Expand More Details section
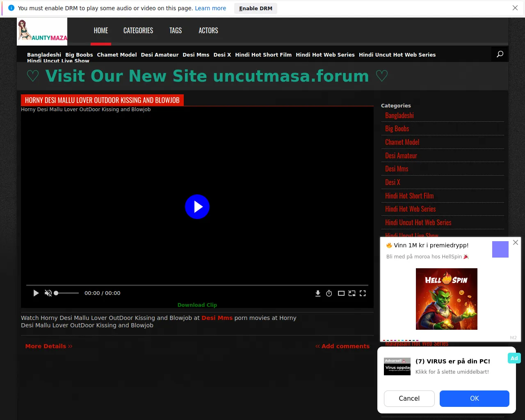The image size is (525, 420). pos(49,346)
